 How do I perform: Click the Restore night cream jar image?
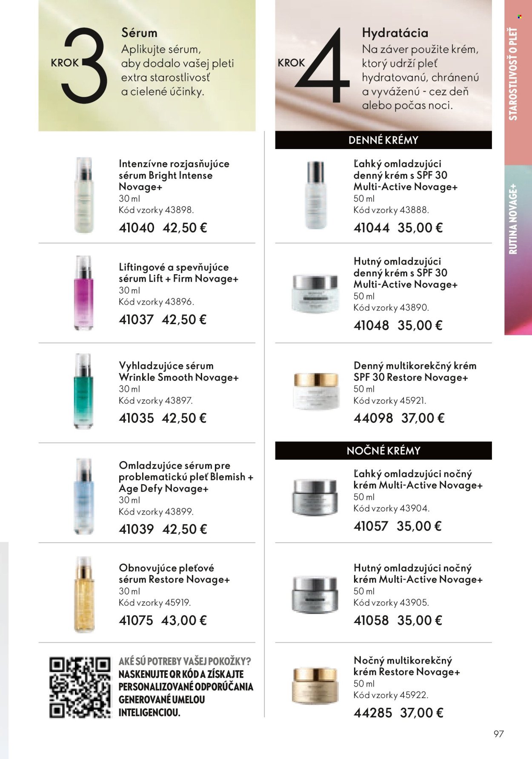(315, 686)
